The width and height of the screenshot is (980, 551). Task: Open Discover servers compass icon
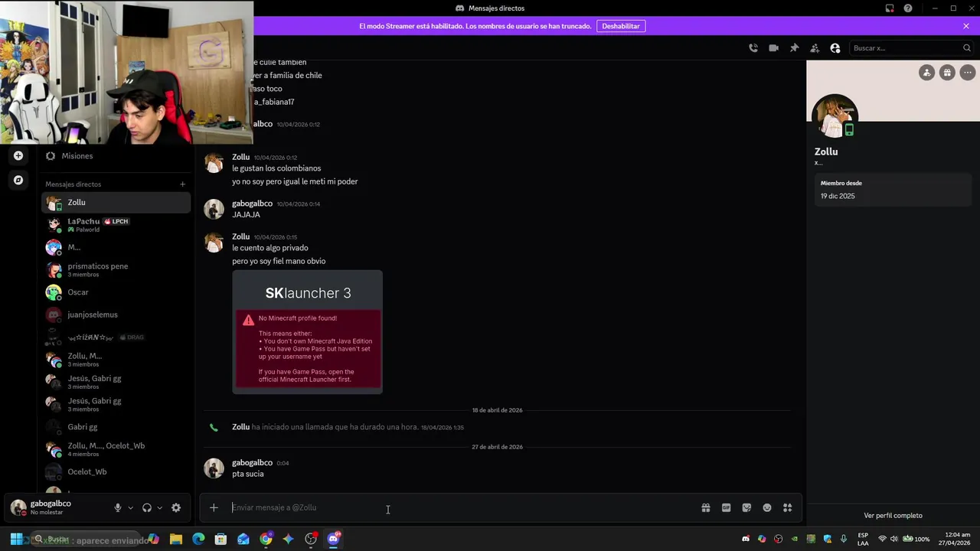point(18,180)
